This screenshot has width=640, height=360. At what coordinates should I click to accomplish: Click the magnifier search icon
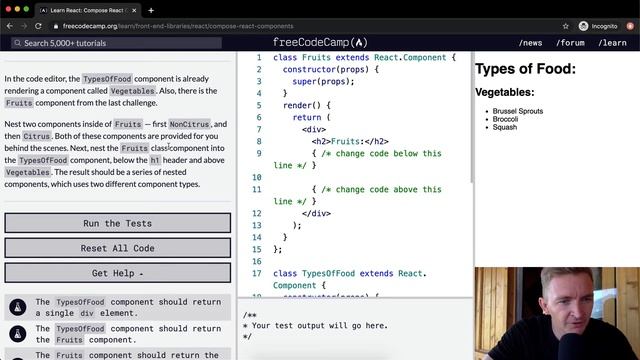pyautogui.click(x=17, y=43)
